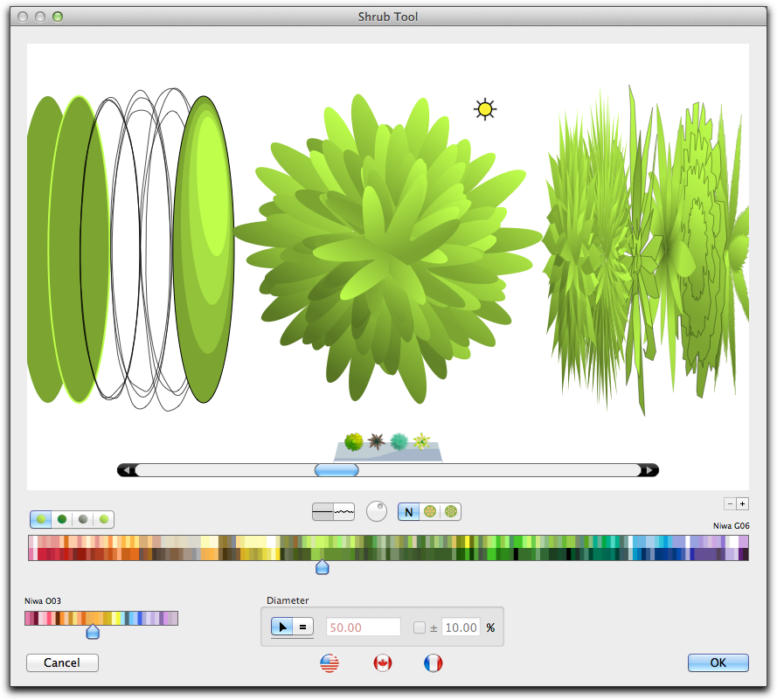Click the blue marker under small palette

[x=93, y=632]
